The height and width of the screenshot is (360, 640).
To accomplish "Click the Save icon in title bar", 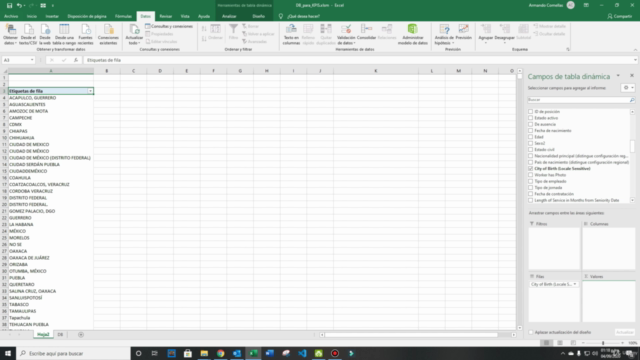I will point(9,5).
